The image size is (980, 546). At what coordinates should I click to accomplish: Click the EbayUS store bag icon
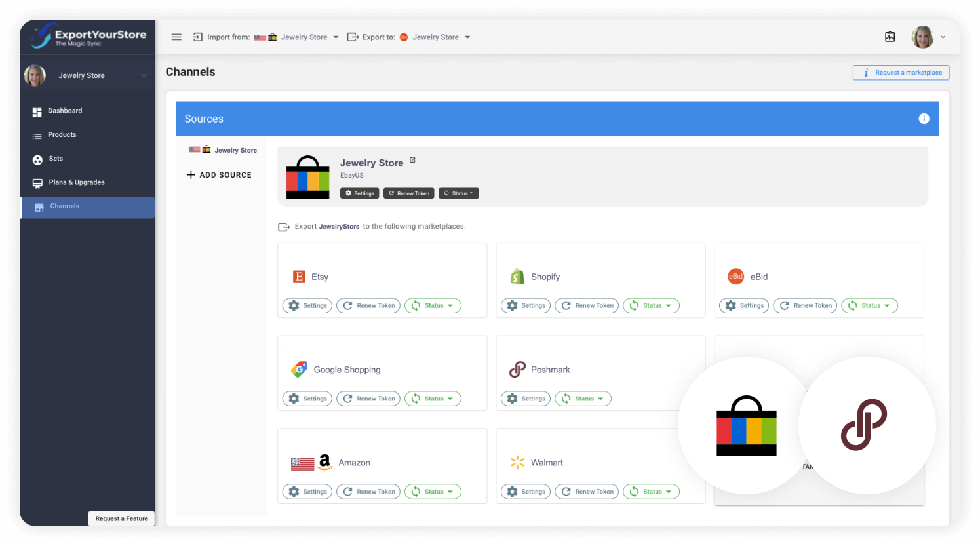(x=307, y=177)
